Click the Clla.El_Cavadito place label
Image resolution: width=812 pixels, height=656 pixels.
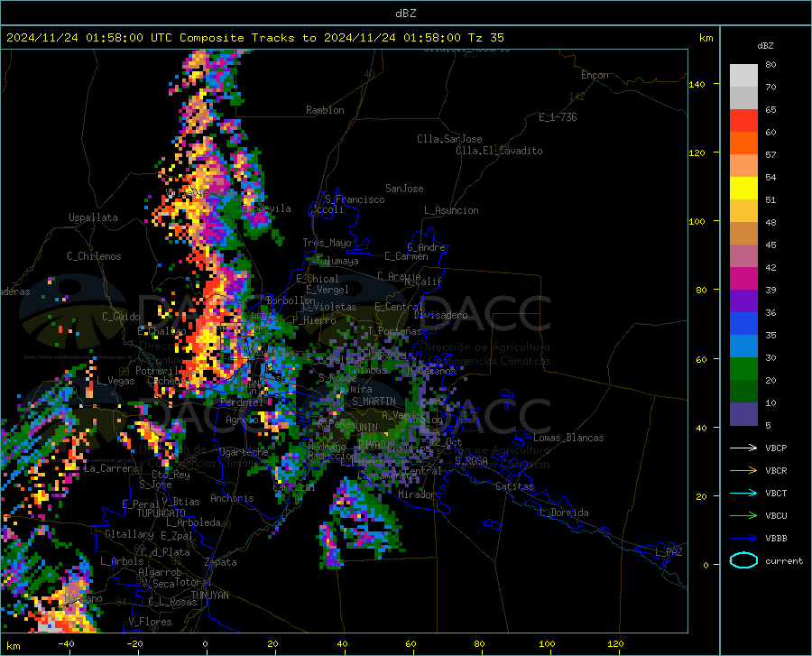pyautogui.click(x=499, y=151)
